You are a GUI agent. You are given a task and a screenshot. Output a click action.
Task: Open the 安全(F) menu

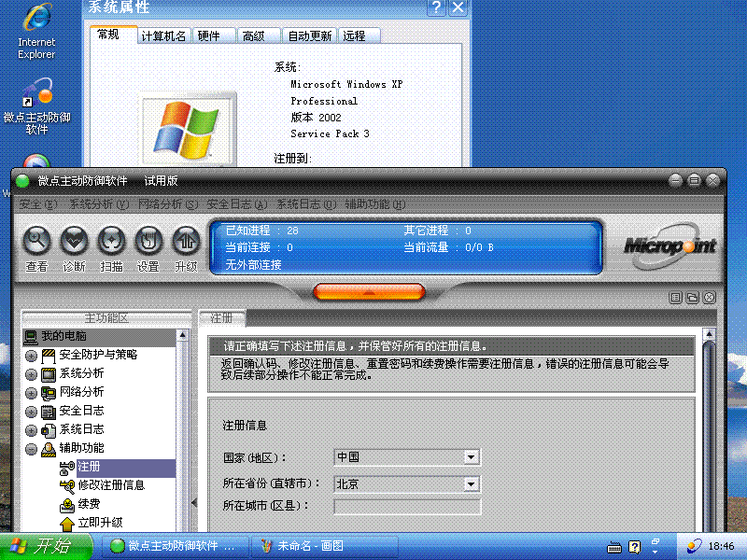click(38, 204)
